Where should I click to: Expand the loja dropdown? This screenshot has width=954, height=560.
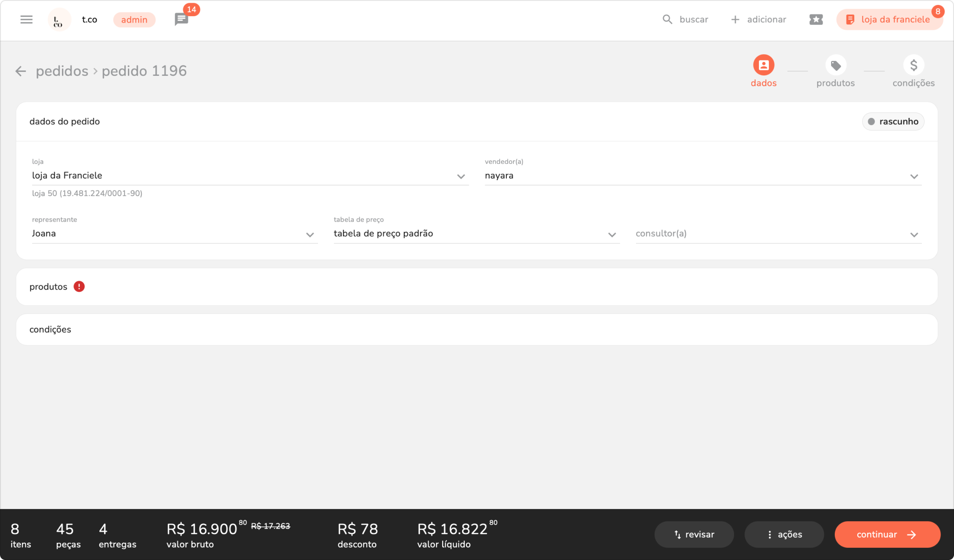coord(461,177)
